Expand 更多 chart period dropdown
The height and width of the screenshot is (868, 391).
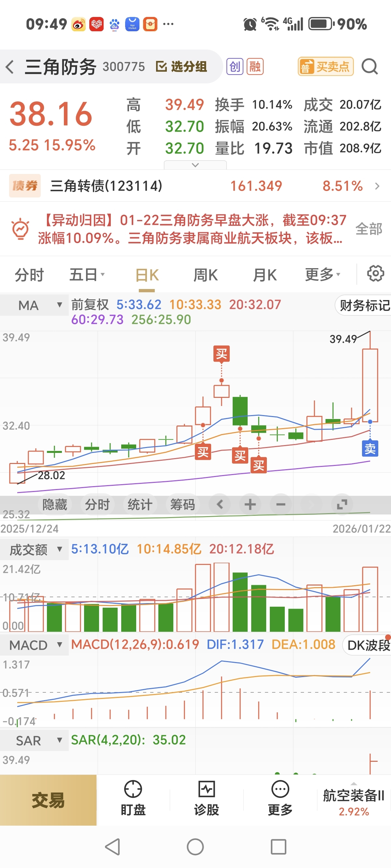(322, 275)
